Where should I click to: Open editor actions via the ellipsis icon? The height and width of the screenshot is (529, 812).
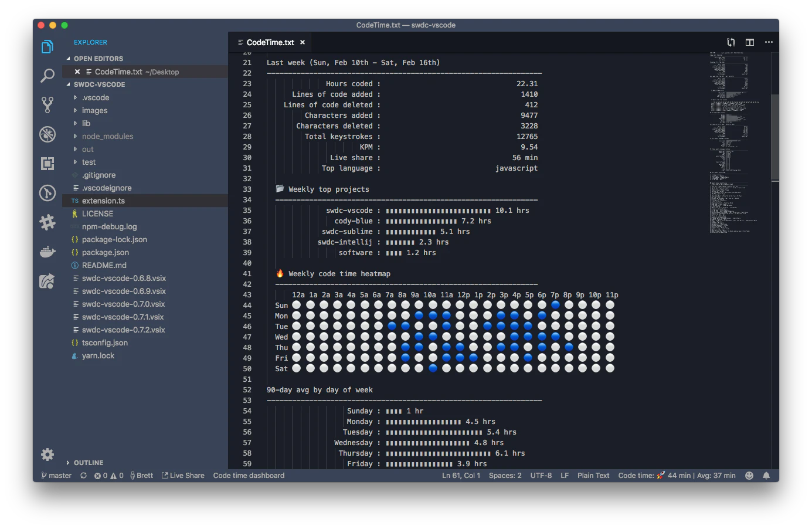pos(769,42)
